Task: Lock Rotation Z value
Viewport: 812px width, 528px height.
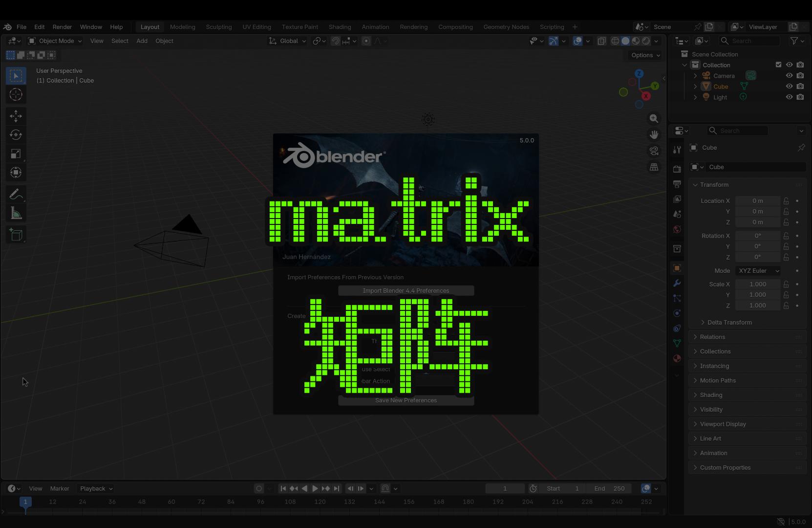Action: point(786,257)
